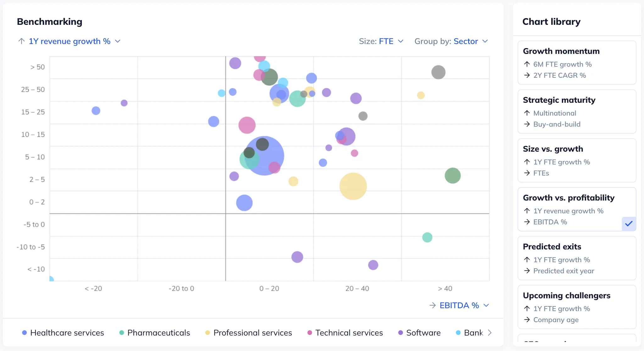Click the '> 50' y-axis label
This screenshot has height=351, width=644.
[37, 67]
